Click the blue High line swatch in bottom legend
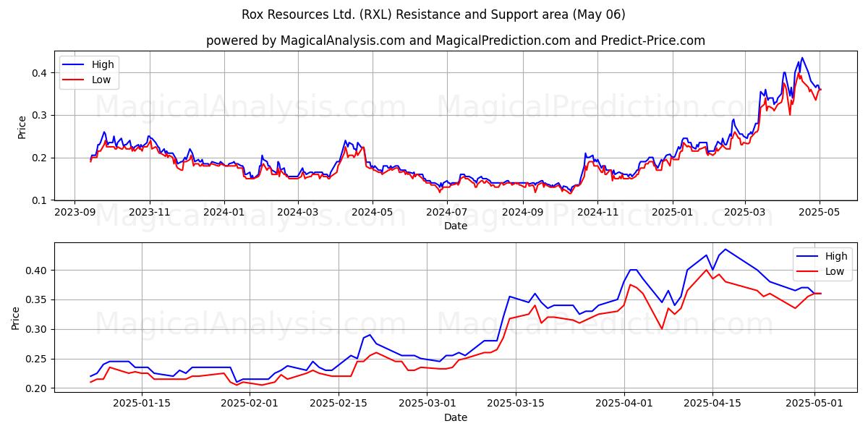Screen dimensions: 868x434 (808, 257)
